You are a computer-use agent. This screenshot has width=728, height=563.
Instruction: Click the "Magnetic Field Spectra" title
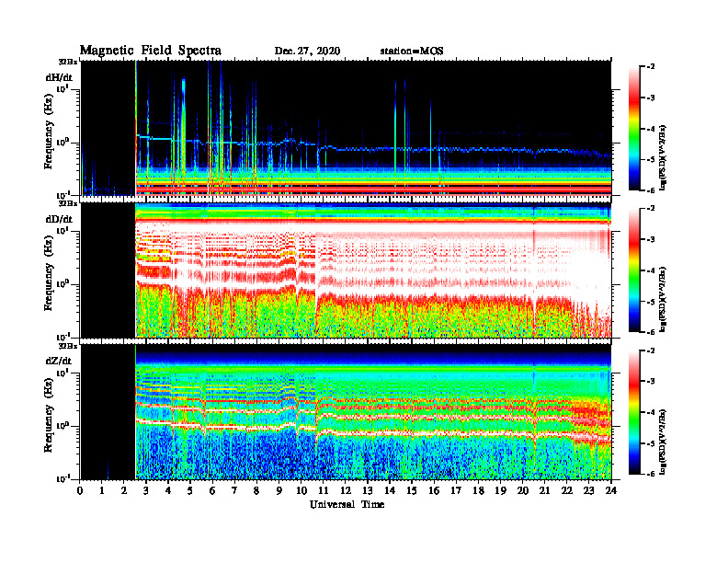[x=151, y=51]
